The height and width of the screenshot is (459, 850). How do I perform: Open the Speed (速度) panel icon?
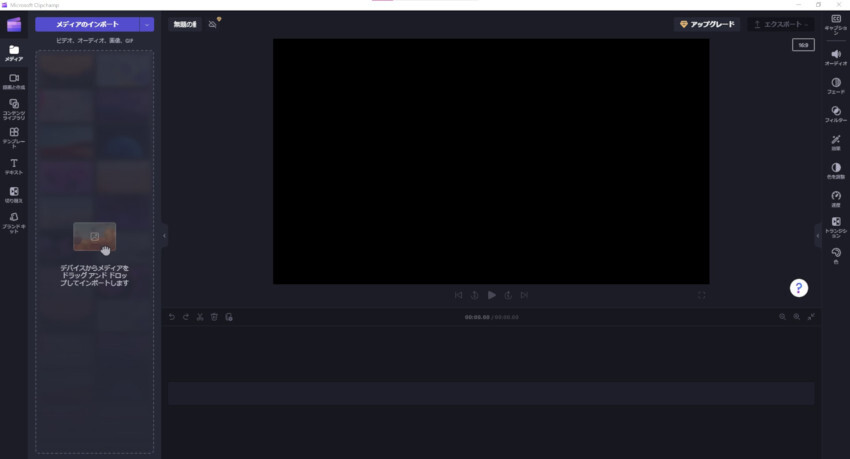click(836, 198)
